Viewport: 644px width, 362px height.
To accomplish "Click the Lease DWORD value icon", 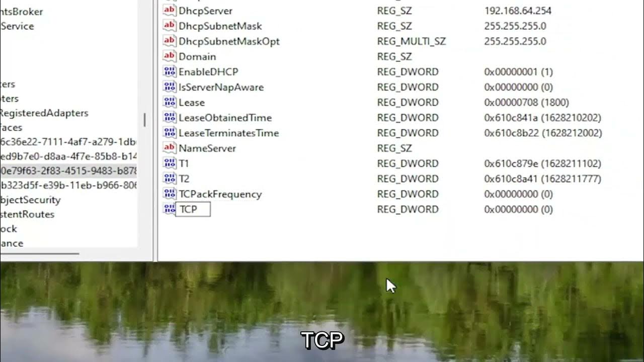I will [x=170, y=102].
